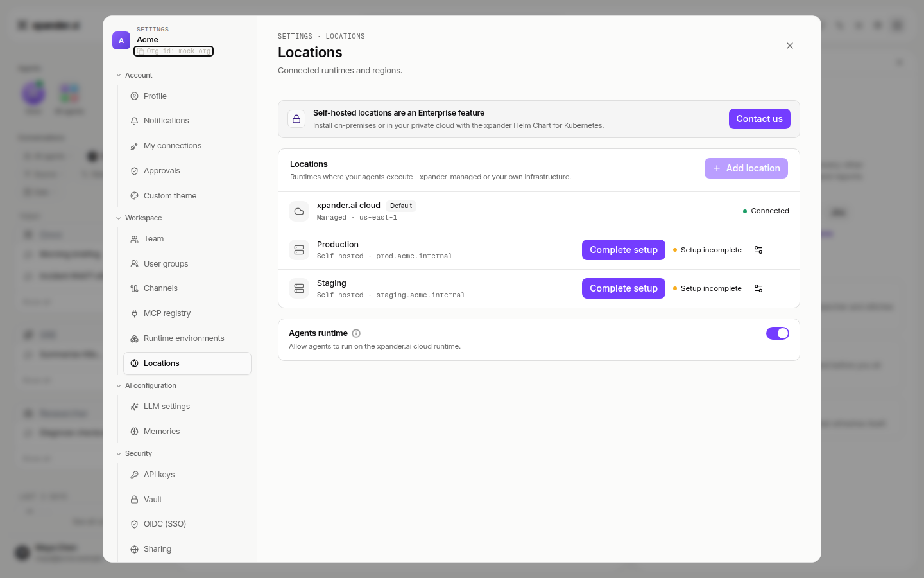This screenshot has width=924, height=578.
Task: Copy the Org id mock-org badge
Action: pos(174,51)
